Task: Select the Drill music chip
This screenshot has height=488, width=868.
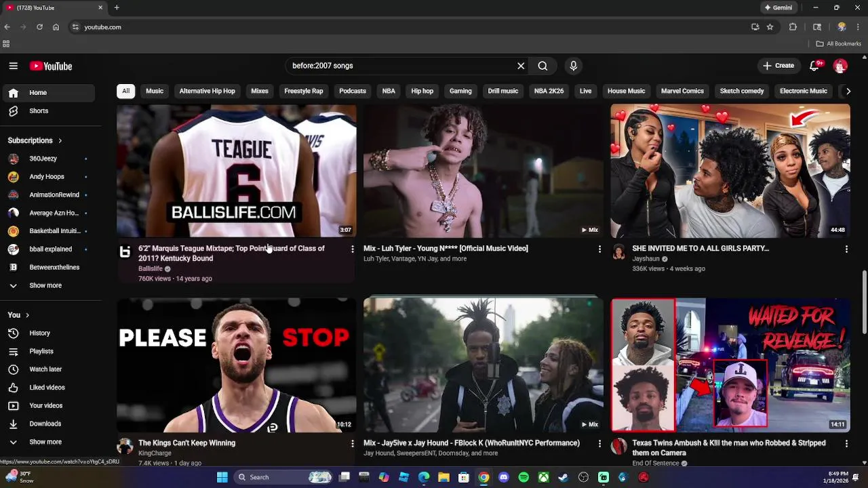Action: [503, 91]
